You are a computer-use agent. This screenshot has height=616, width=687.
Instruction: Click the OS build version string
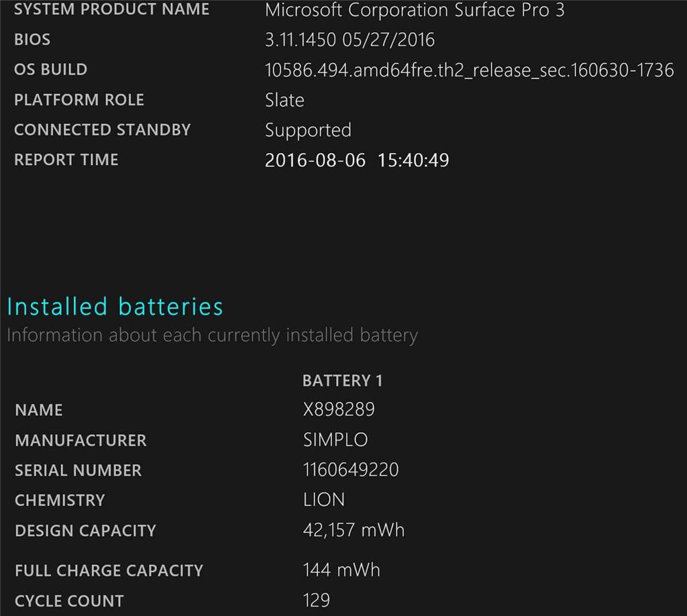click(x=469, y=70)
